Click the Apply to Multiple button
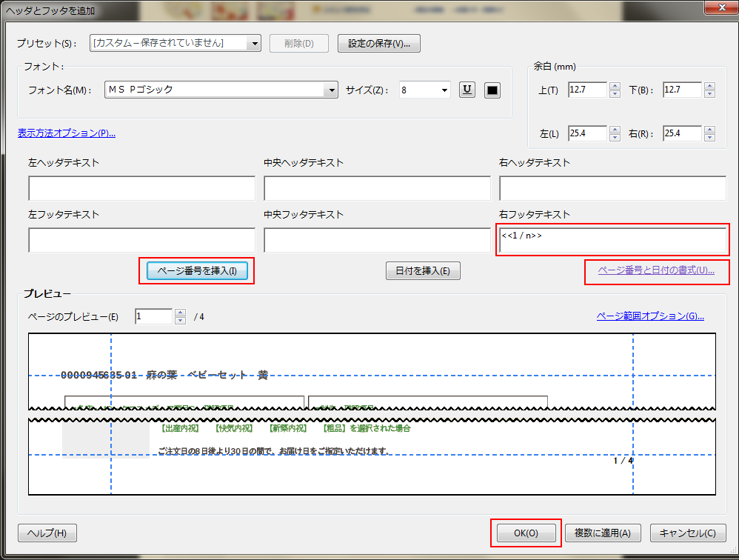The width and height of the screenshot is (739, 560). click(603, 533)
